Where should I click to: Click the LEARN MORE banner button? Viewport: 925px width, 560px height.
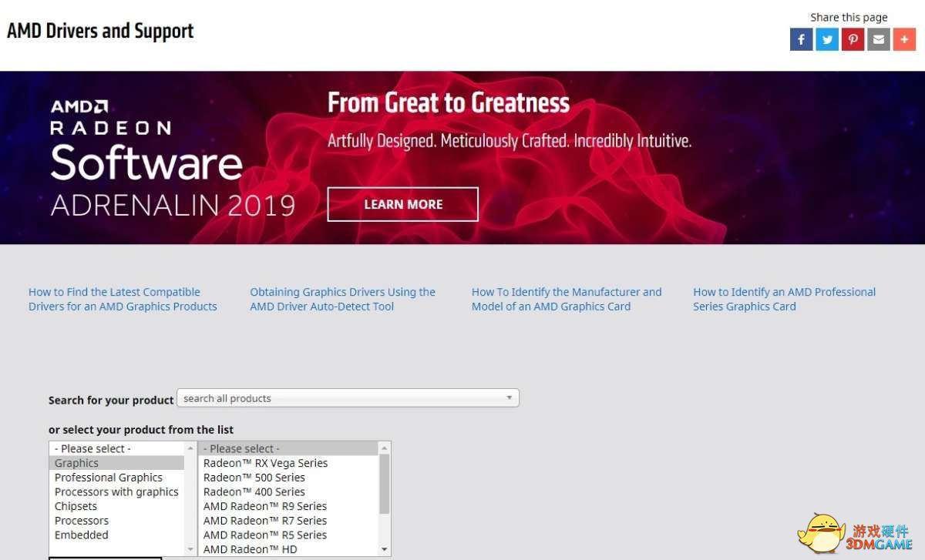[403, 204]
